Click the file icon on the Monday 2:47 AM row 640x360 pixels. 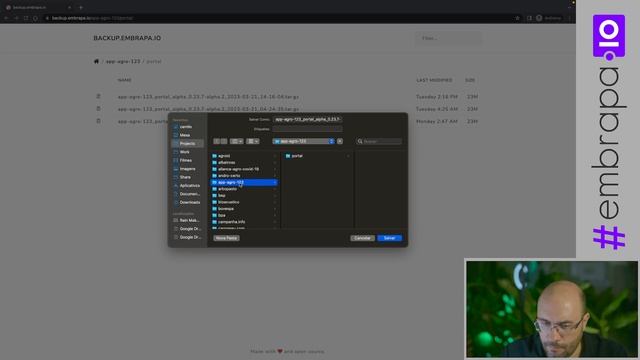98,121
